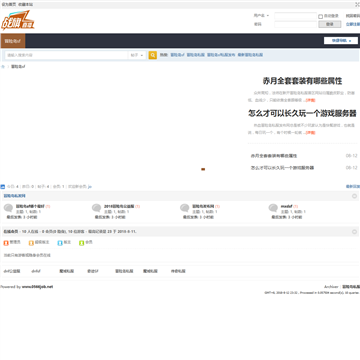Open the 2018冒险岛公益服 forum

tap(119, 206)
